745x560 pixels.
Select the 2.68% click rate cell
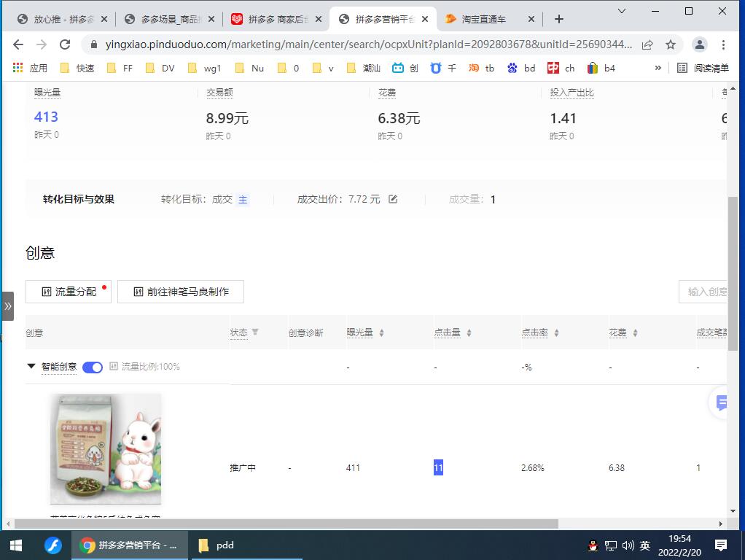533,468
